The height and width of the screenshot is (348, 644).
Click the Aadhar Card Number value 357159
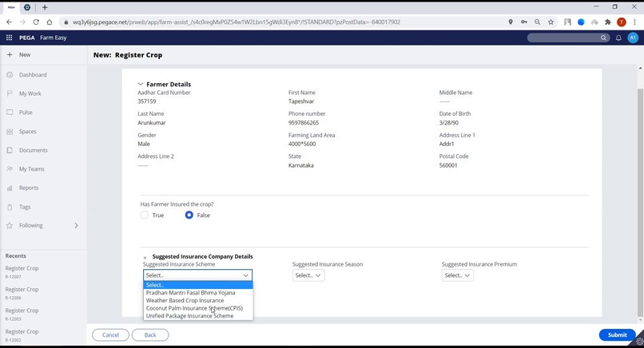(147, 101)
